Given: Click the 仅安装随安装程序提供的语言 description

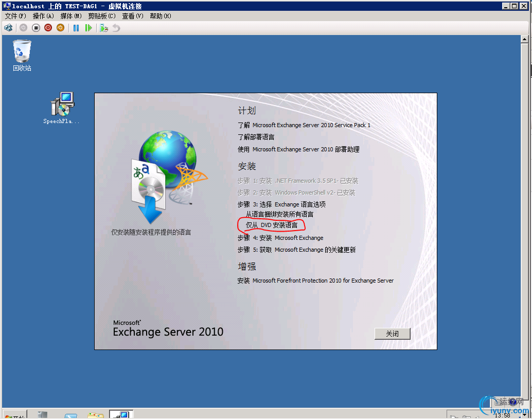Looking at the screenshot, I should pyautogui.click(x=151, y=232).
